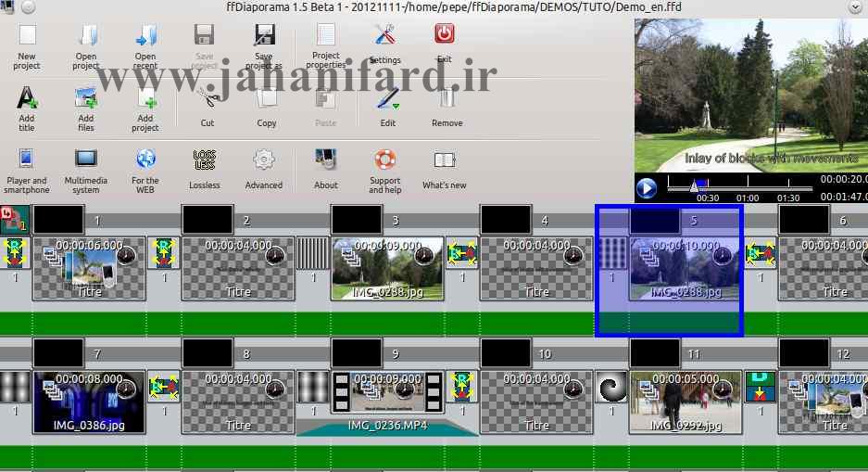
Task: Click Open project icon
Action: tap(86, 35)
